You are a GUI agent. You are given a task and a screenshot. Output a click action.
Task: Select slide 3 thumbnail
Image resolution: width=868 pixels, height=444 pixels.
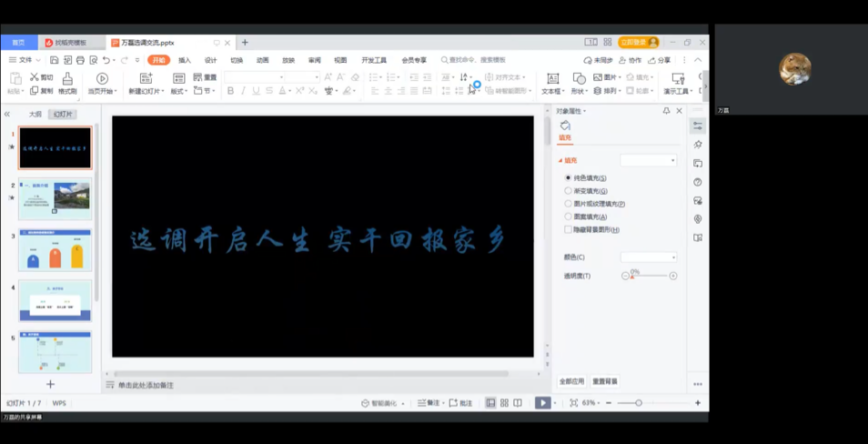click(55, 250)
